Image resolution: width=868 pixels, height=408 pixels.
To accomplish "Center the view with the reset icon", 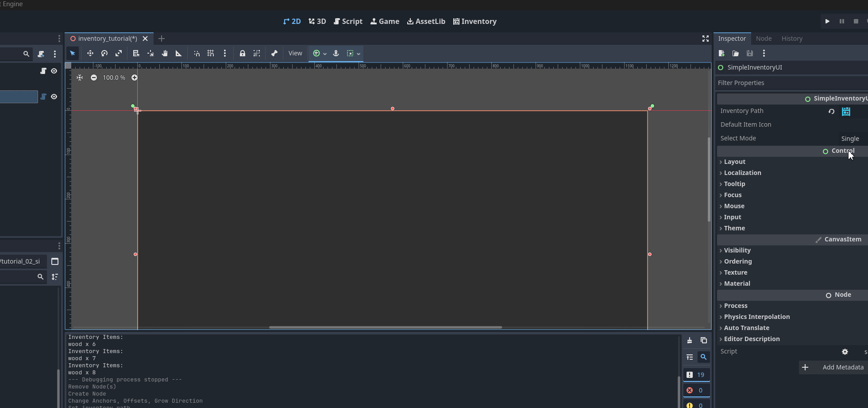I will [x=80, y=78].
